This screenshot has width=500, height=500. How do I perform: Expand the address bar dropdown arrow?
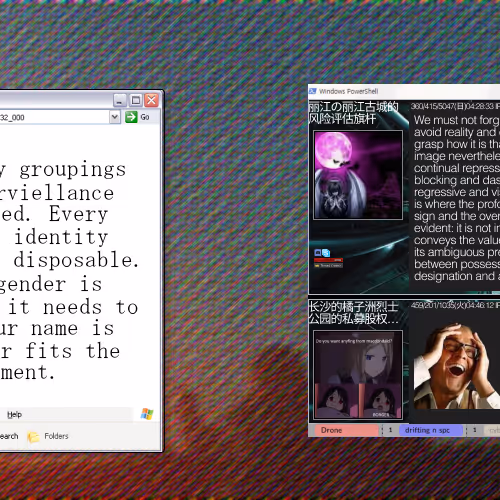115,117
